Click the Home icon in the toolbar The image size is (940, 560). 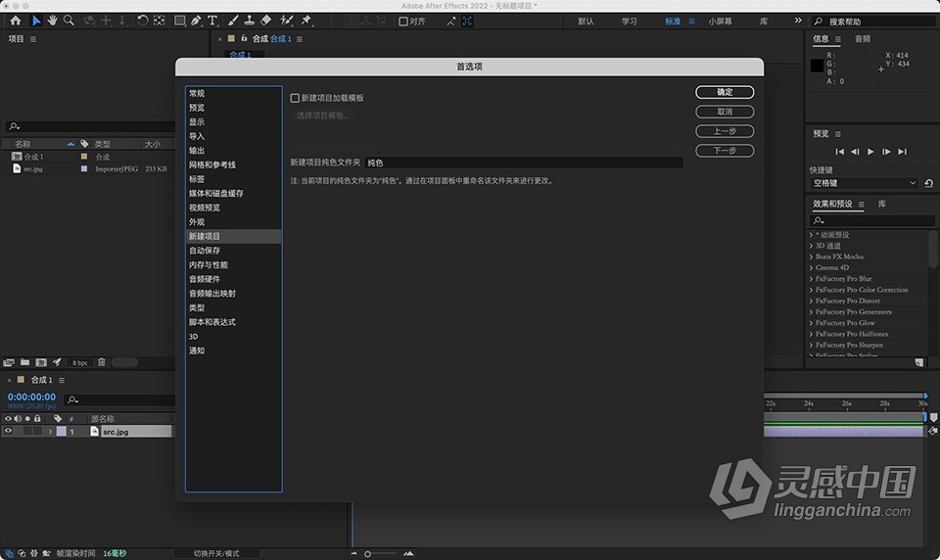point(16,21)
